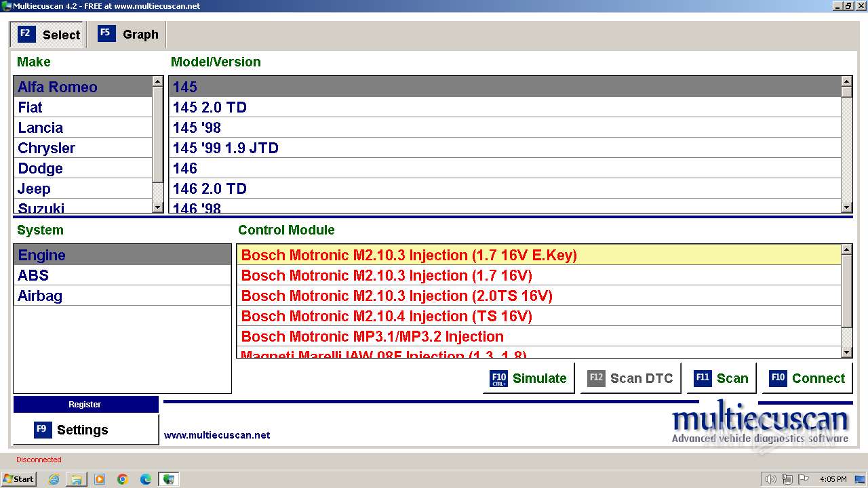
Task: Open the media player taskbar icon
Action: click(100, 479)
